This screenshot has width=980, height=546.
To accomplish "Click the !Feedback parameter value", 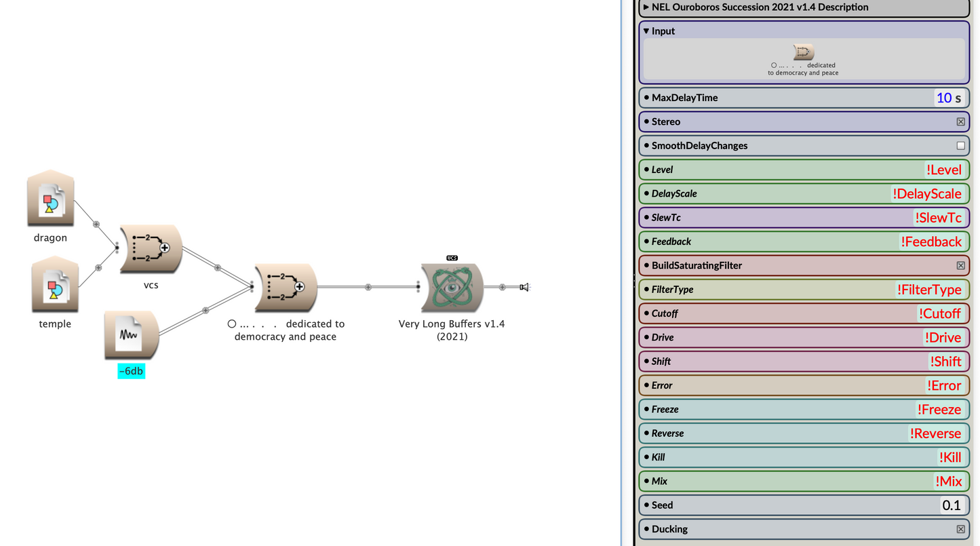I will point(930,241).
